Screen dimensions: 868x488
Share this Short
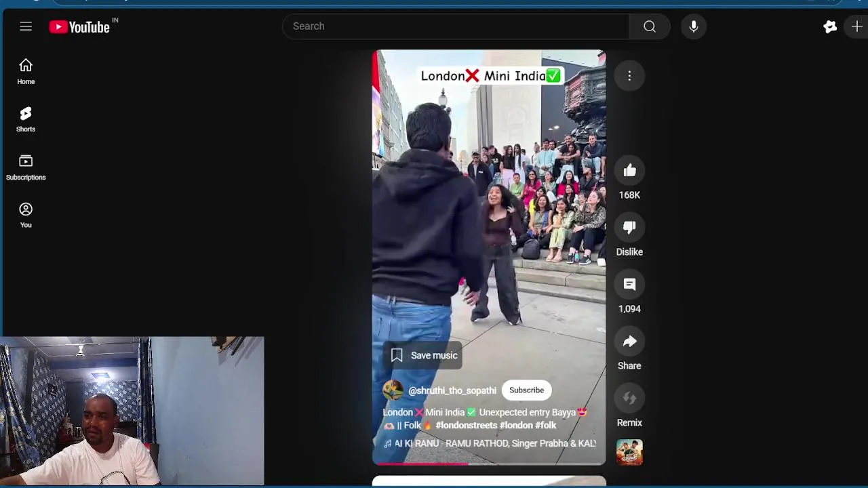[629, 342]
